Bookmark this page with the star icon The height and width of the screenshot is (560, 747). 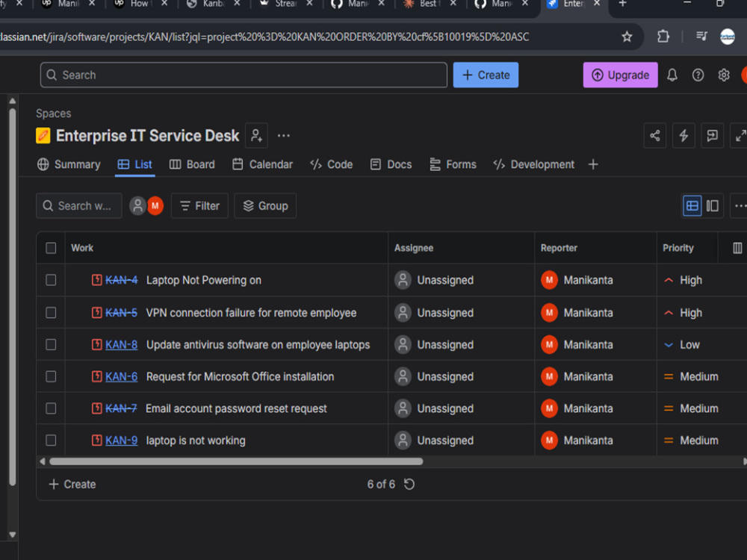627,36
